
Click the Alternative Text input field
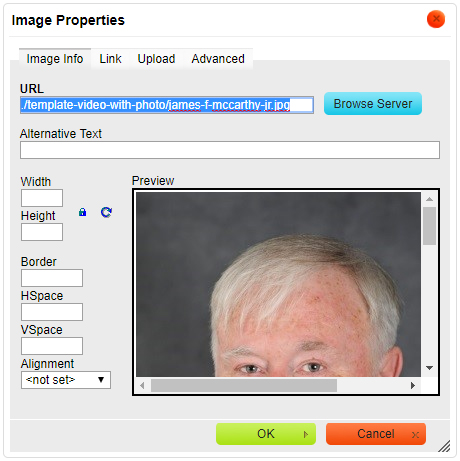[x=230, y=150]
